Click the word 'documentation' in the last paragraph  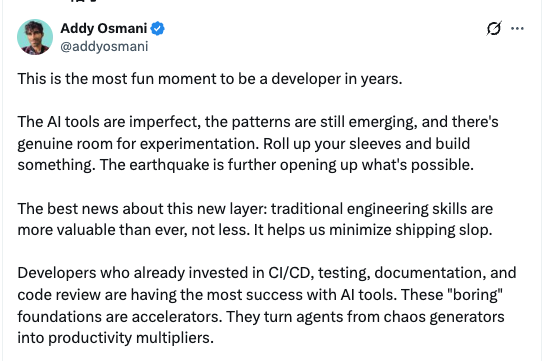[428, 273]
